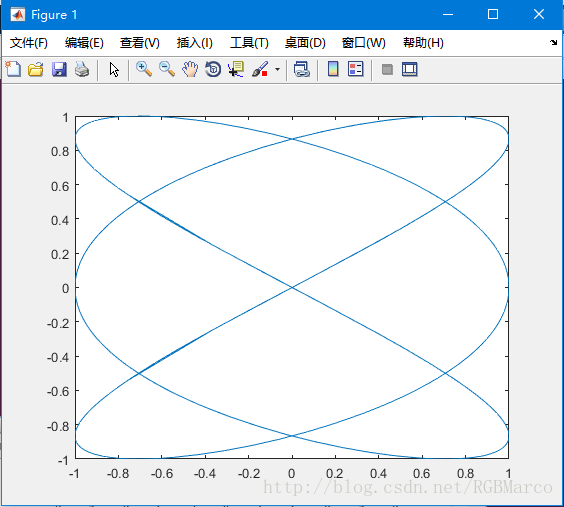Enable the Rotate 3D tool
Viewport: 564px width, 507px height.
pos(213,69)
